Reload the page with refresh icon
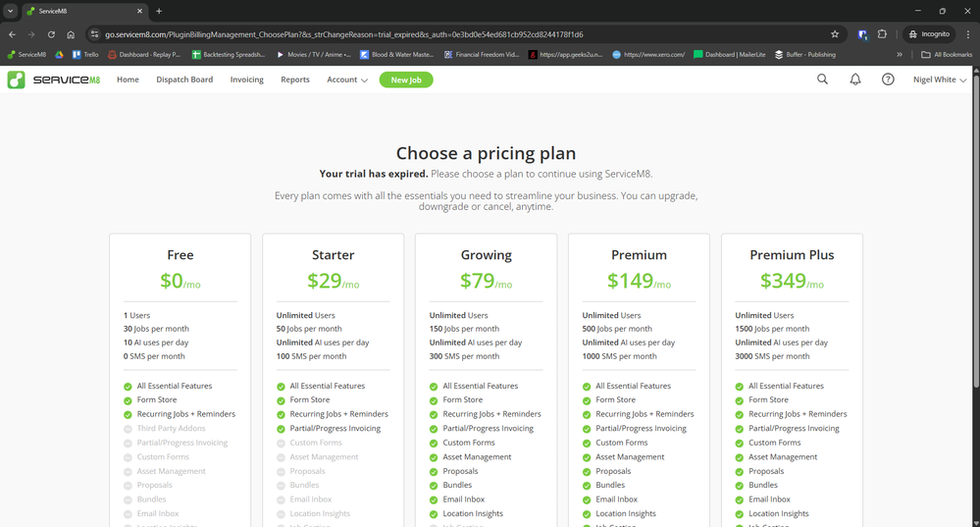Viewport: 980px width, 527px height. tap(51, 34)
